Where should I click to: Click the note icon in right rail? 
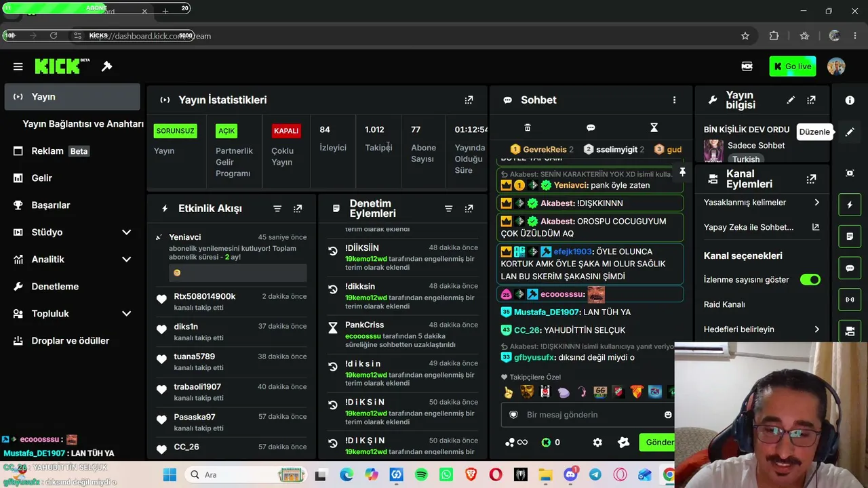850,237
